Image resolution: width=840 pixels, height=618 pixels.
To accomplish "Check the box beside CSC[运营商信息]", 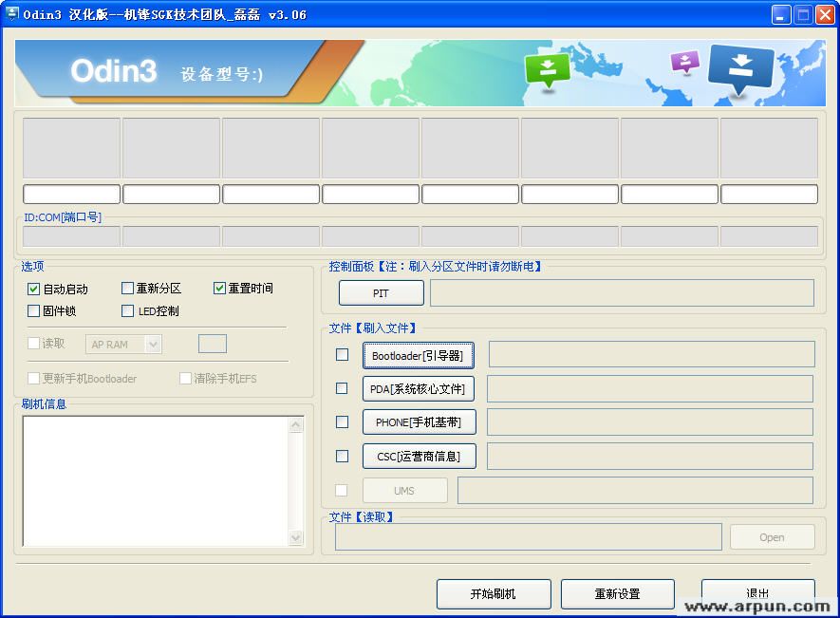I will click(x=342, y=456).
